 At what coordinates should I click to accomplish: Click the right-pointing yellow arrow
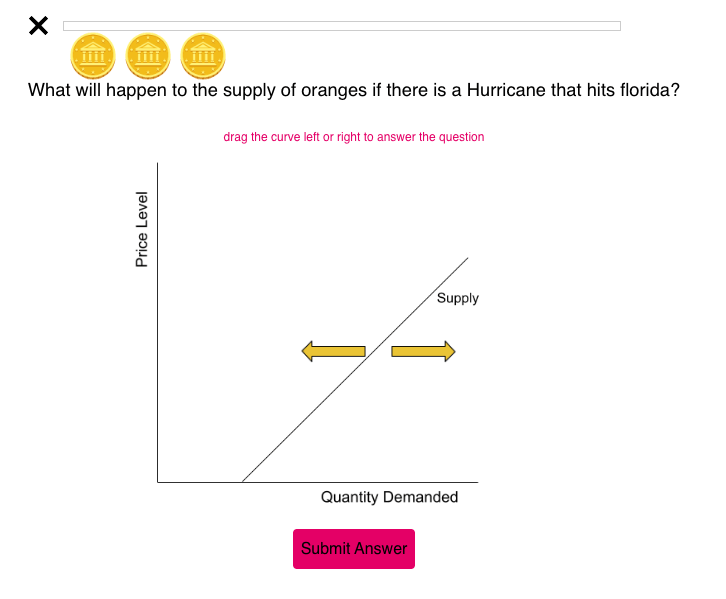(x=423, y=351)
